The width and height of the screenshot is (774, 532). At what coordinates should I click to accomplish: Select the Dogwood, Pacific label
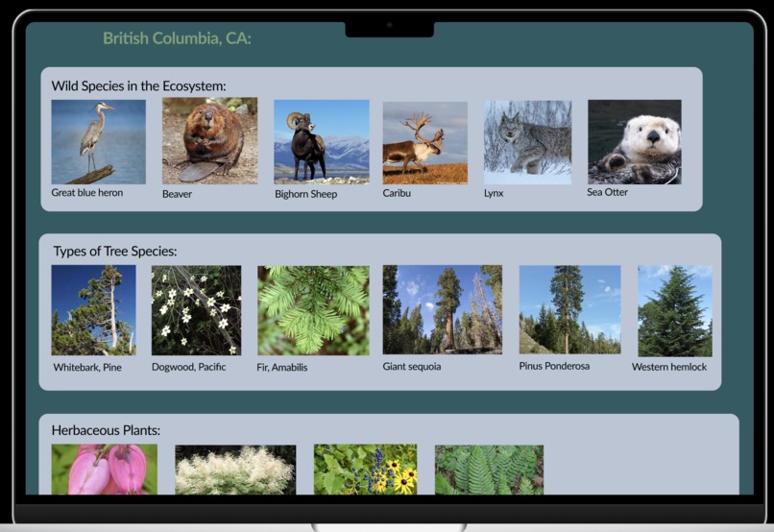coord(188,367)
